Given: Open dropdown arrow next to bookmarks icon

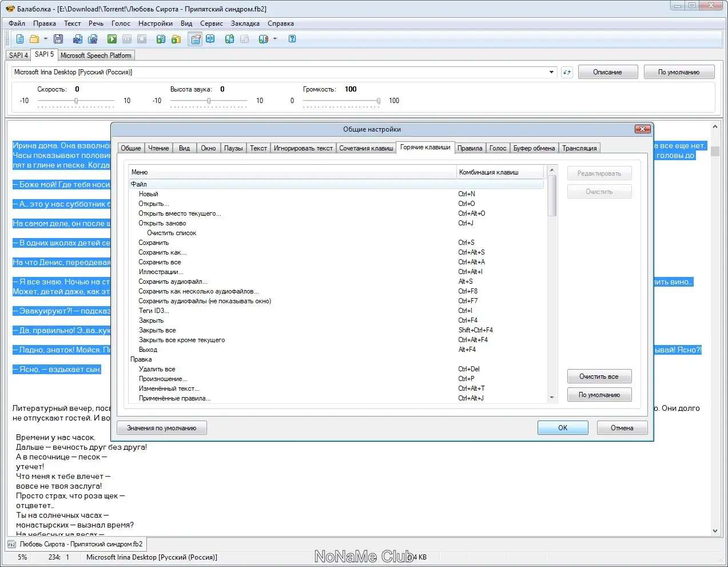Looking at the screenshot, I should [275, 39].
